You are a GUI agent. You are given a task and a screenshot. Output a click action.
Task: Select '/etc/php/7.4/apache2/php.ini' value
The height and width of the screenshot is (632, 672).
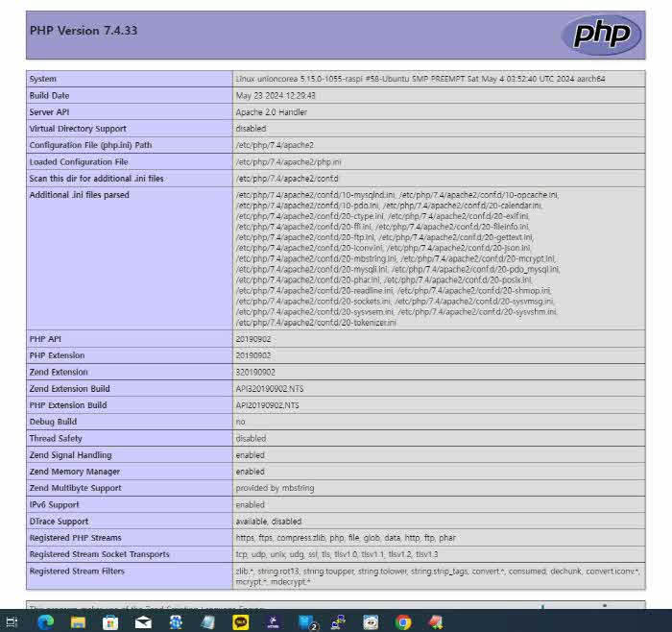(x=288, y=162)
